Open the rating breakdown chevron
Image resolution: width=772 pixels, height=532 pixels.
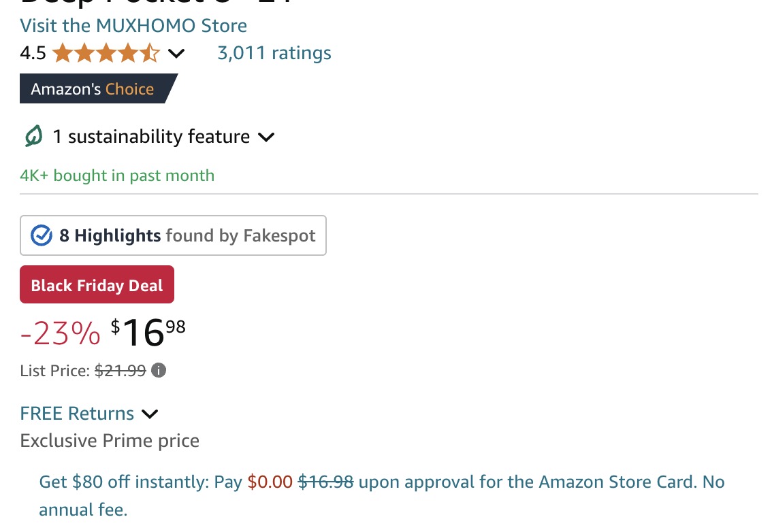(176, 53)
